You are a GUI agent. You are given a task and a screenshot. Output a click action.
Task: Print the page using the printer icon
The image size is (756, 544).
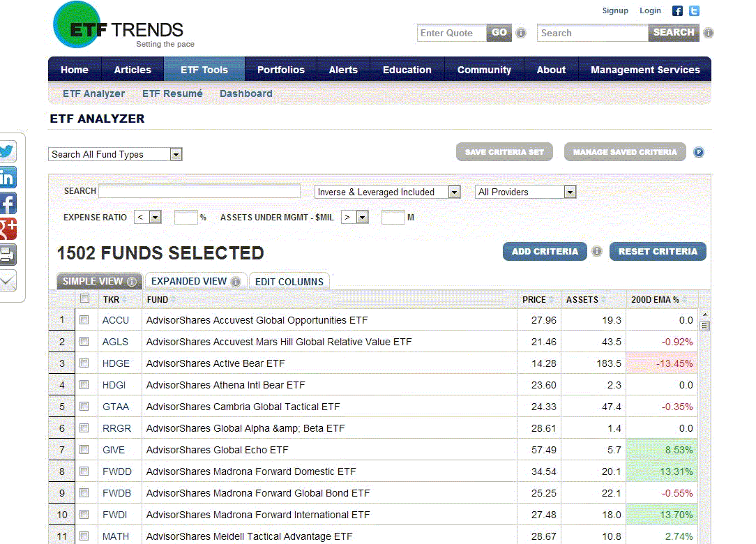coord(8,255)
